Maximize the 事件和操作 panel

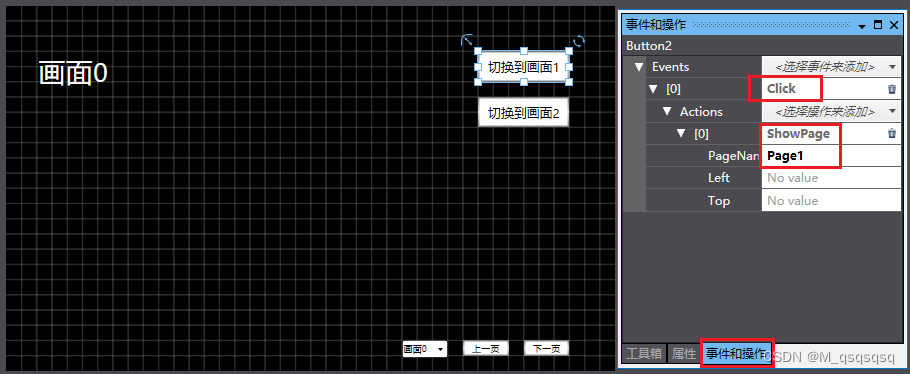coord(878,25)
